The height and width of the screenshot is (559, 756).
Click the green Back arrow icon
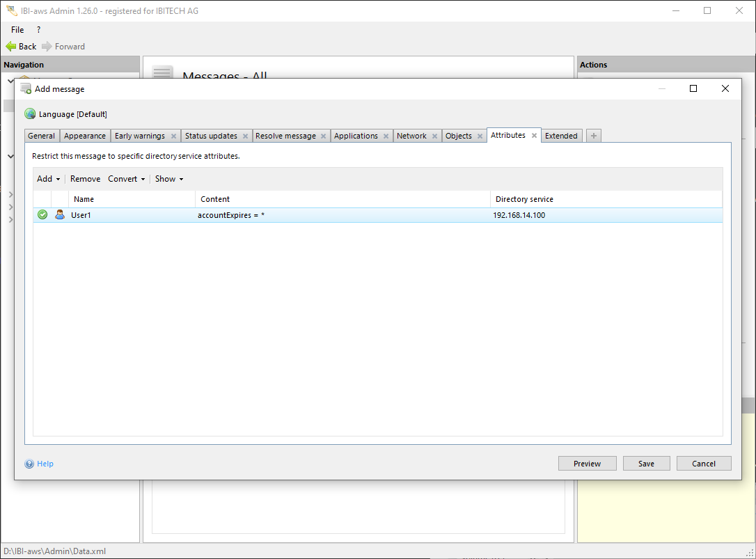pyautogui.click(x=10, y=47)
